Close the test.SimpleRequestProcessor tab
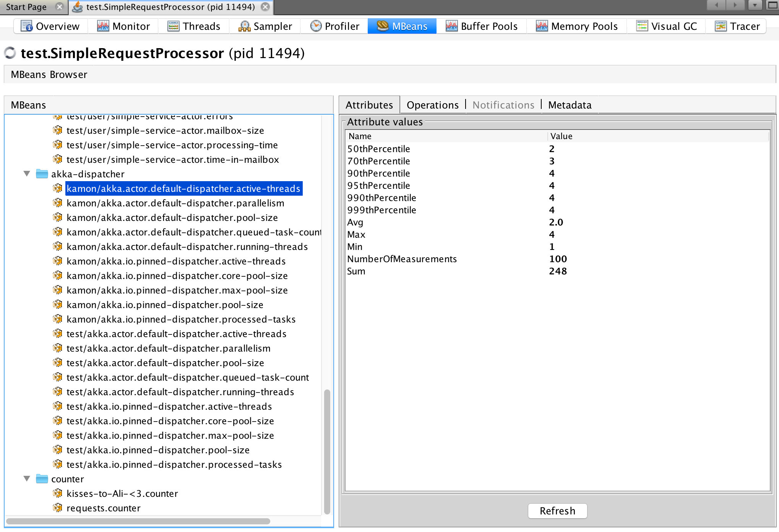This screenshot has width=779, height=532. click(x=265, y=7)
